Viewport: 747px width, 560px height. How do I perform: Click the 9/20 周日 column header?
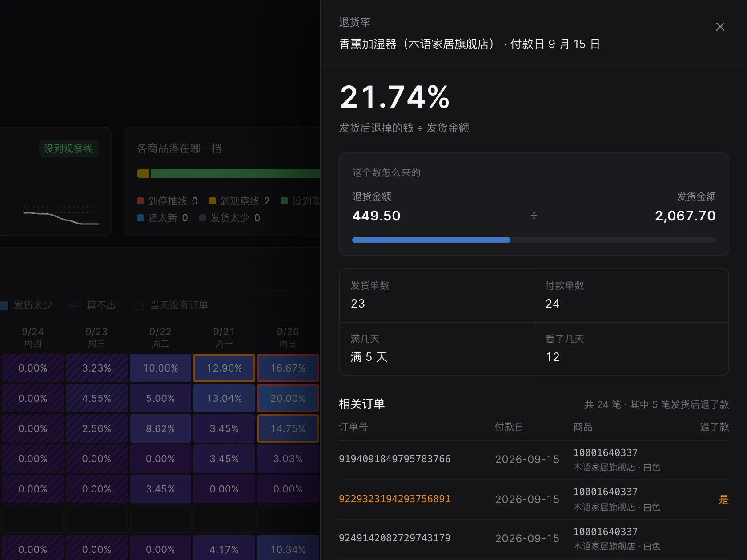click(x=288, y=337)
